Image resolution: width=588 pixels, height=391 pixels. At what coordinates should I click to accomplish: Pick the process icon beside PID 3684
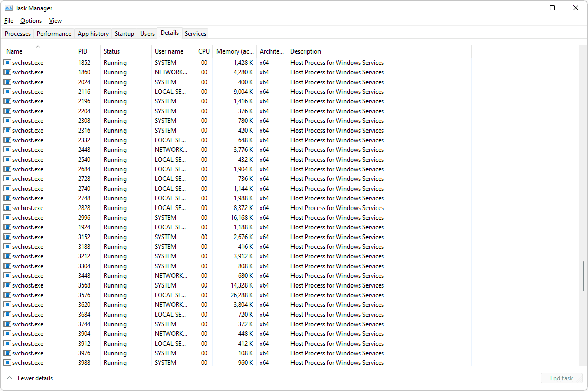pyautogui.click(x=7, y=314)
